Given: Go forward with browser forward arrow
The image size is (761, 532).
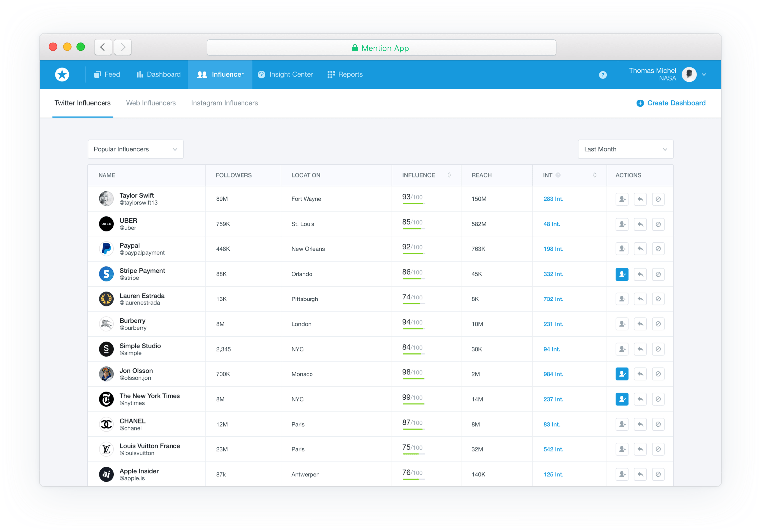Looking at the screenshot, I should click(123, 47).
